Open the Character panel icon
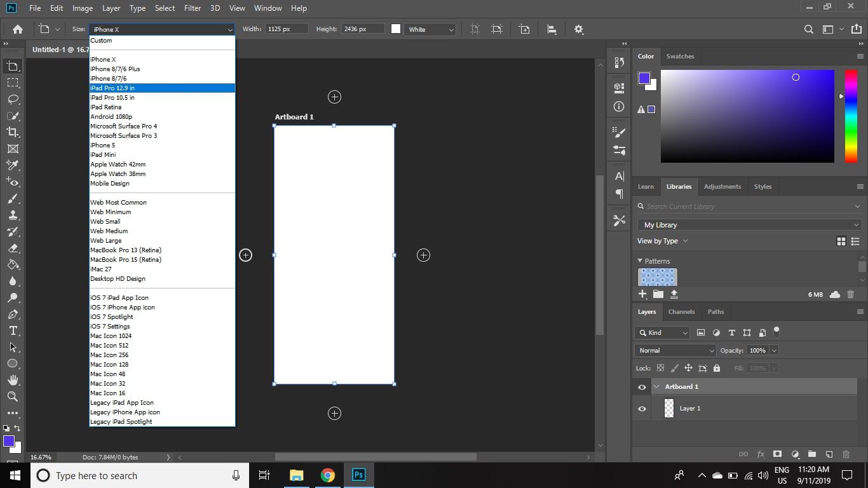This screenshot has width=868, height=488. 619,176
